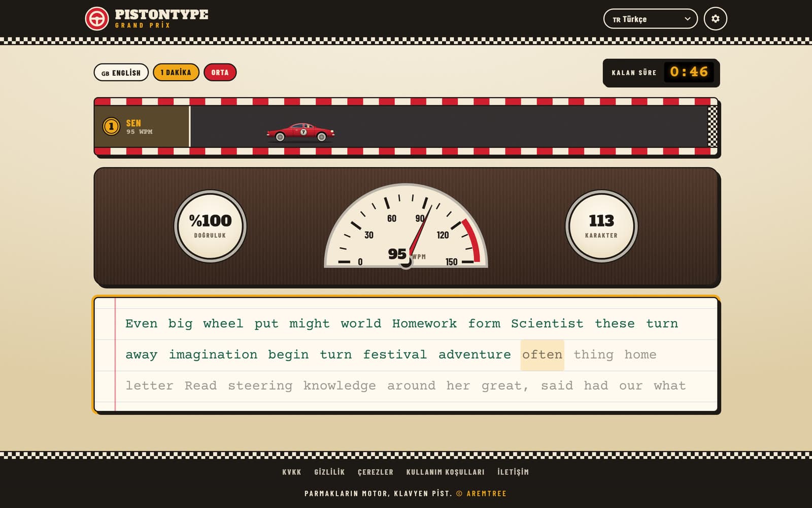Open settings with the gear icon
This screenshot has width=812, height=508.
(715, 19)
